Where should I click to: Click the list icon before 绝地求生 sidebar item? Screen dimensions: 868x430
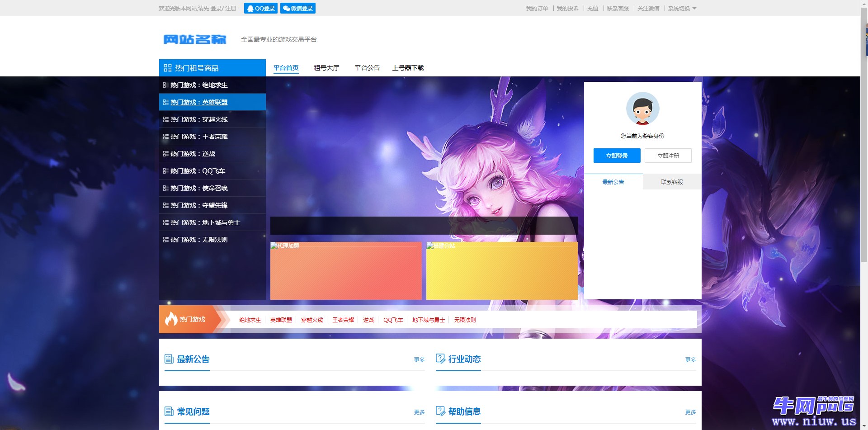pos(166,85)
